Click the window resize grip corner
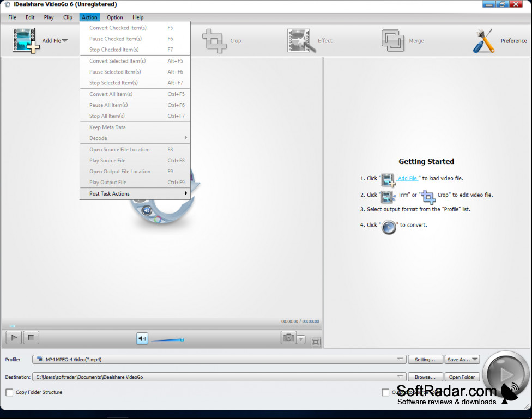The width and height of the screenshot is (532, 419). tap(528, 406)
